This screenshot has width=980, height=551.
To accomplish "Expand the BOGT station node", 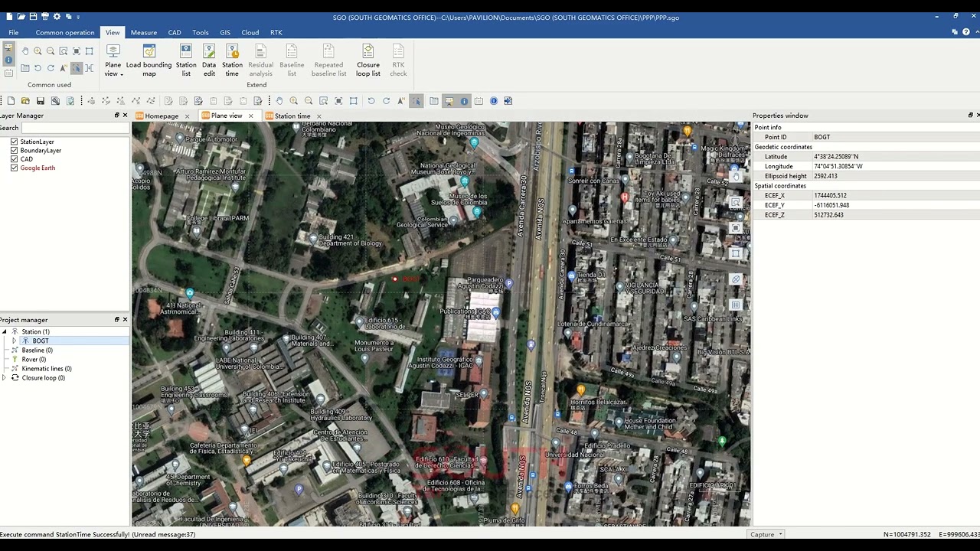I will pos(15,341).
